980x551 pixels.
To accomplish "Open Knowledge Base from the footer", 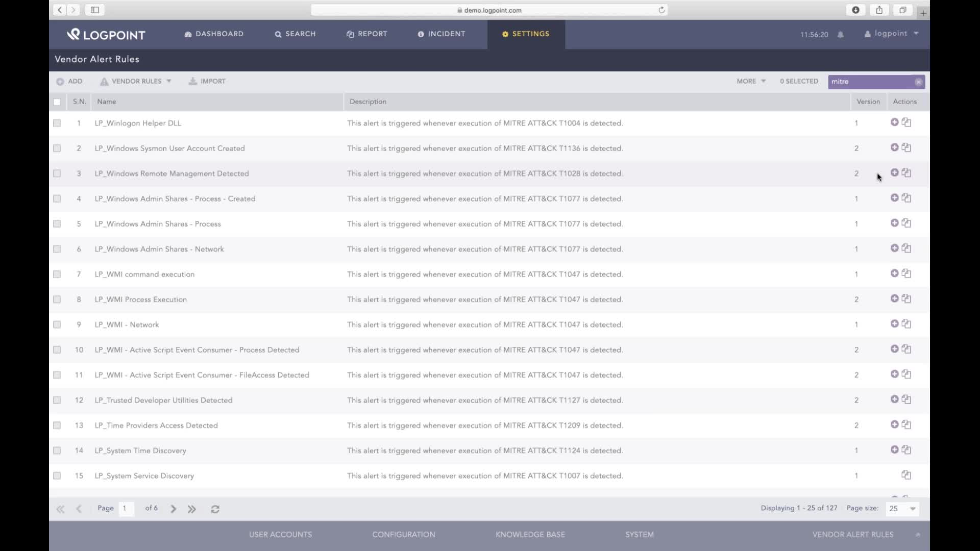I will [x=530, y=534].
